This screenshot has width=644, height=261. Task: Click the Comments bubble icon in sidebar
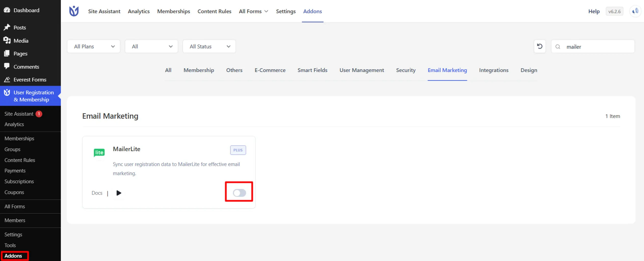click(x=7, y=67)
